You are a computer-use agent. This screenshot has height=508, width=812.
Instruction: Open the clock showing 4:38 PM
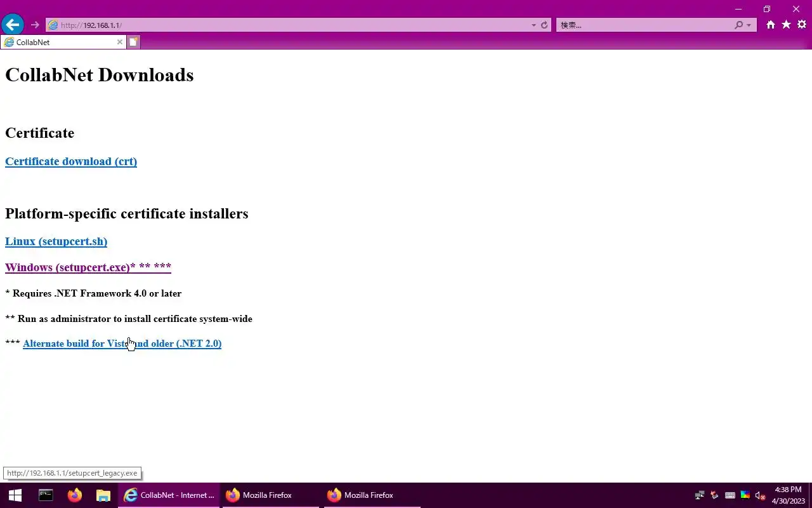coord(787,495)
